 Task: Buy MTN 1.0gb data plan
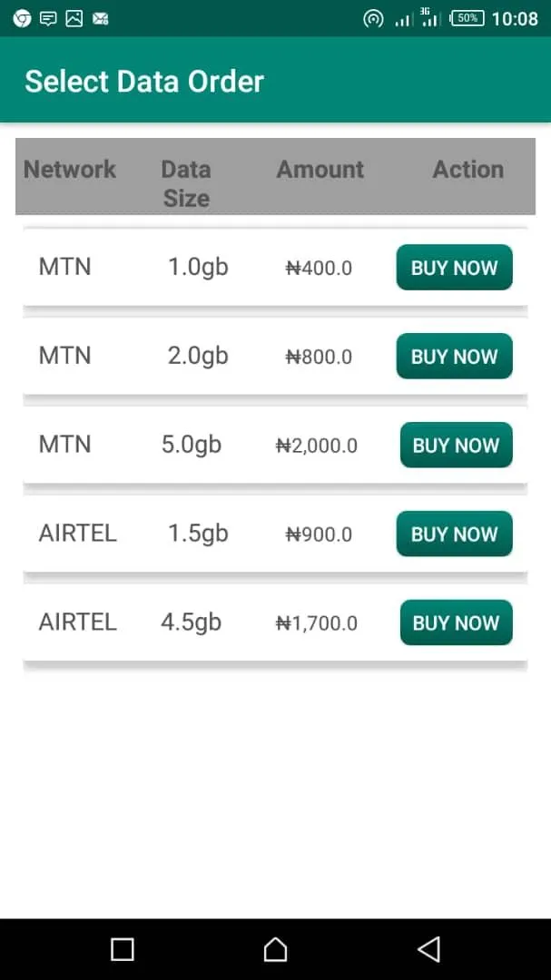pyautogui.click(x=454, y=268)
